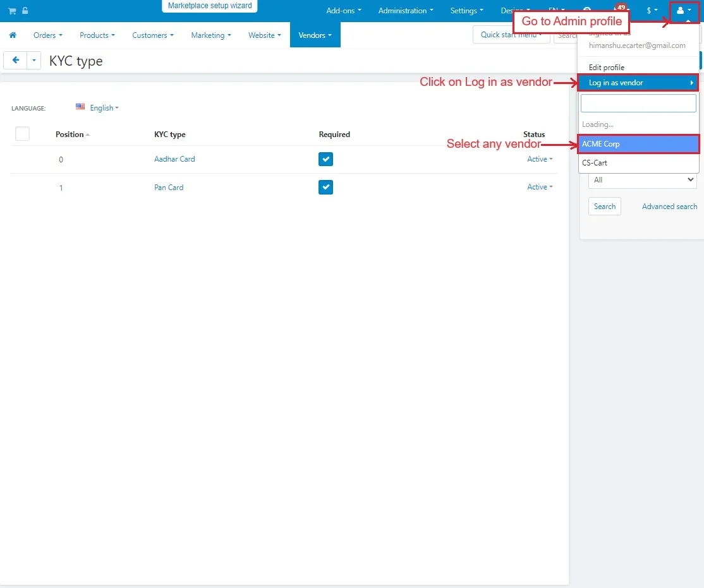Click the Search button
Screen dimensions: 704x588
[604, 207]
